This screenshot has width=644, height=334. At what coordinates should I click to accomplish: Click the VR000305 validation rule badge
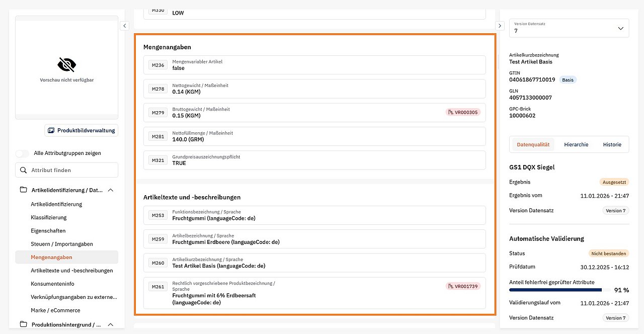pyautogui.click(x=463, y=112)
